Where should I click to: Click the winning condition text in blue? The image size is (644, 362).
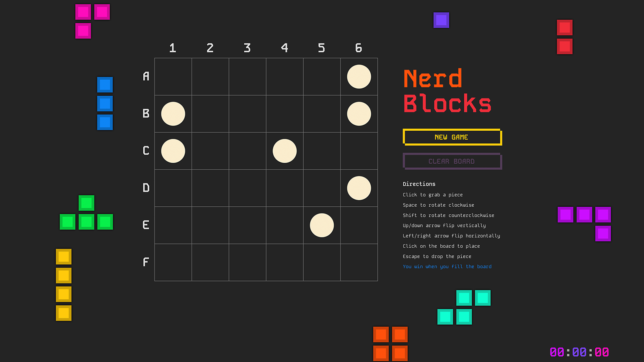447,266
